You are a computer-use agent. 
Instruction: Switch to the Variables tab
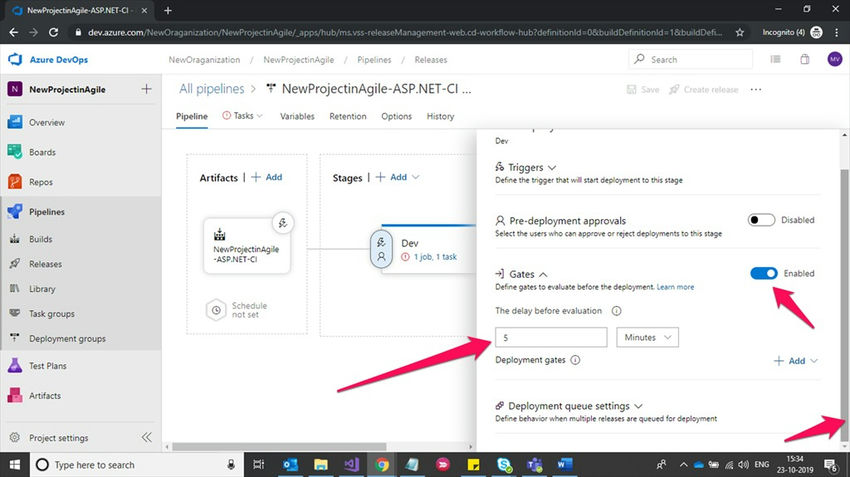coord(297,117)
